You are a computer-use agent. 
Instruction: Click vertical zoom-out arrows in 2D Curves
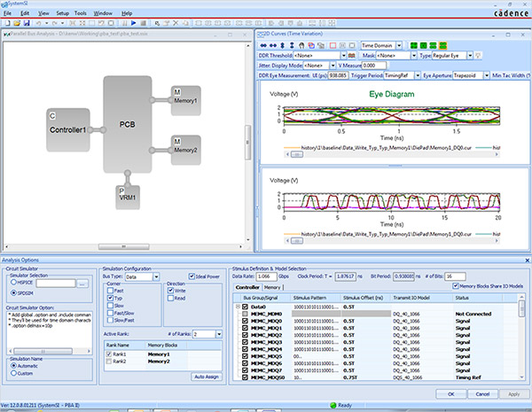click(x=292, y=45)
